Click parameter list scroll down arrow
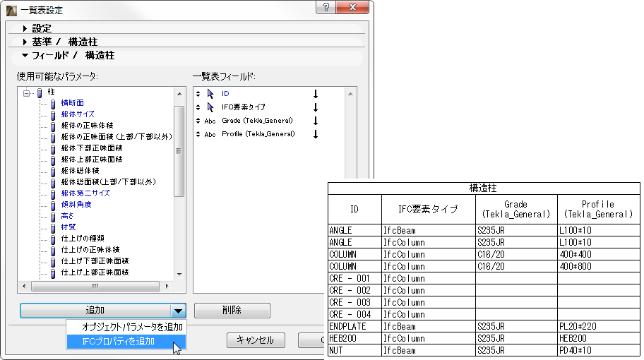This screenshot has width=644, height=360. pyautogui.click(x=179, y=274)
